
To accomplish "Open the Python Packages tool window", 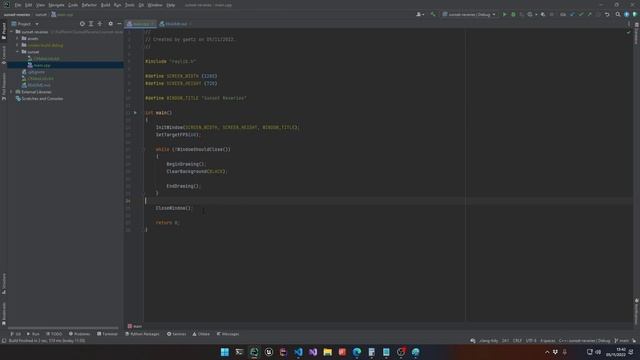I will coord(142,334).
